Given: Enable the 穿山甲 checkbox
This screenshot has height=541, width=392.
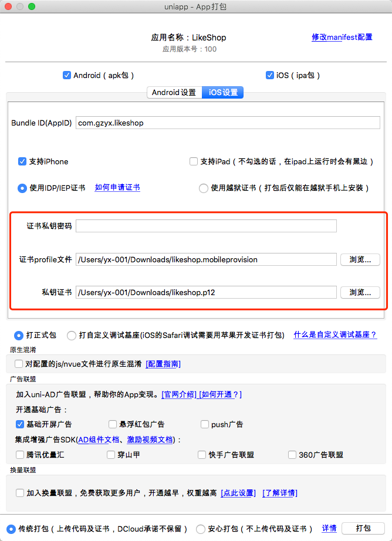Looking at the screenshot, I should [111, 455].
